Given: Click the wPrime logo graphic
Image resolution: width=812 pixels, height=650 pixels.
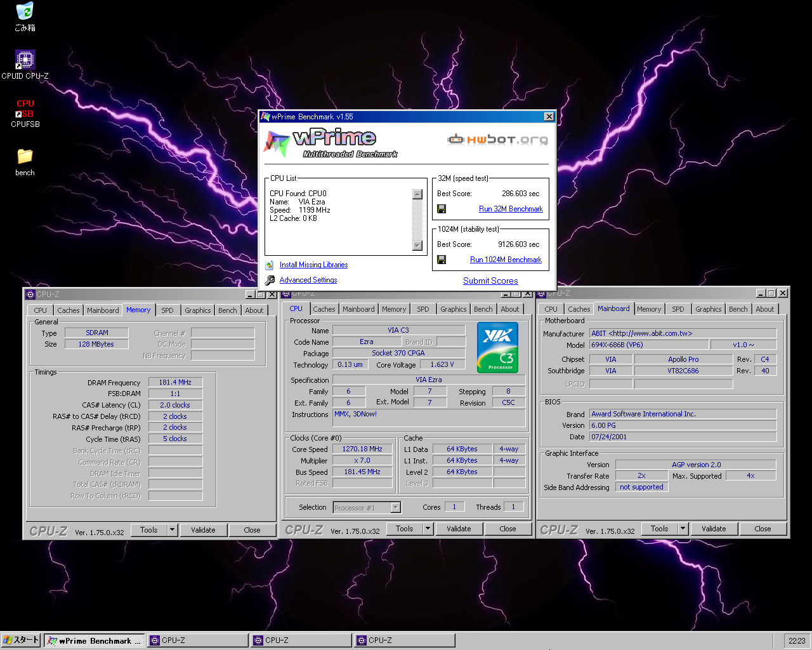Looking at the screenshot, I should point(330,143).
